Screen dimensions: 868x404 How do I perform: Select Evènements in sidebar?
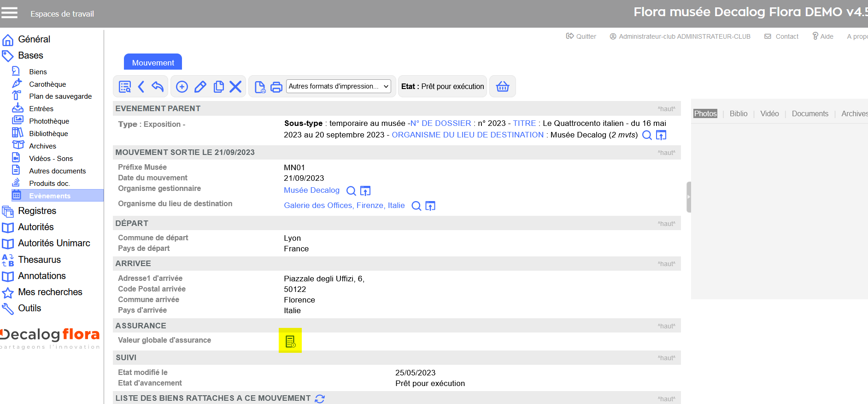point(57,196)
